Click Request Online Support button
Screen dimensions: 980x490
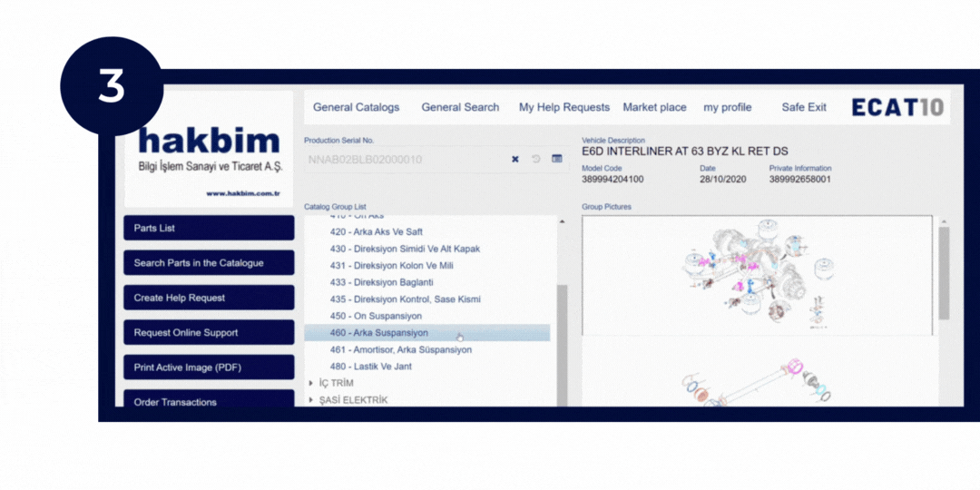[x=209, y=332]
